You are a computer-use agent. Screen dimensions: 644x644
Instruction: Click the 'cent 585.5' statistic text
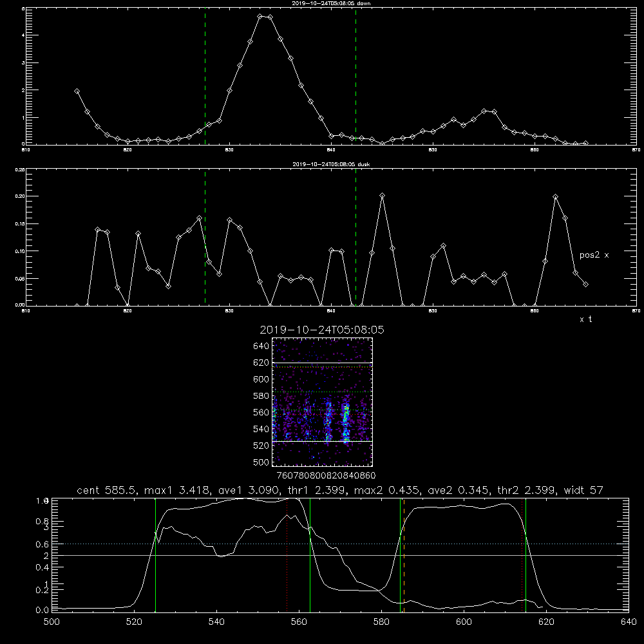click(107, 490)
